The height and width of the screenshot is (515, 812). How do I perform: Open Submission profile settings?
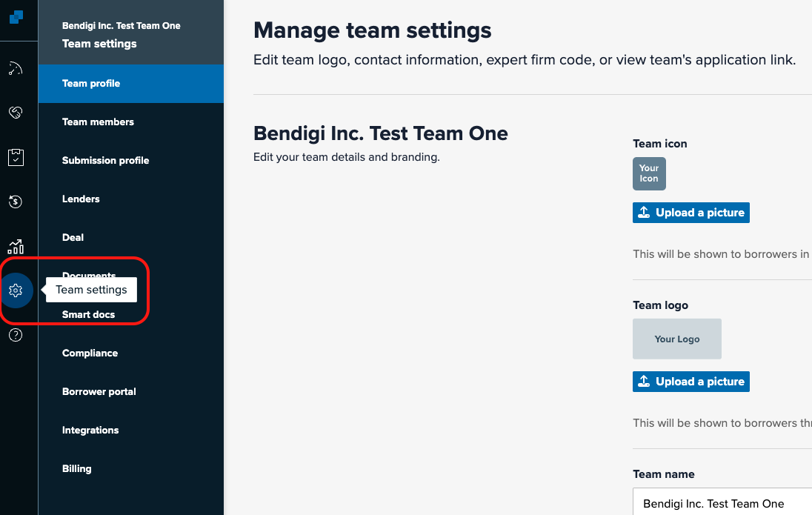pyautogui.click(x=105, y=161)
